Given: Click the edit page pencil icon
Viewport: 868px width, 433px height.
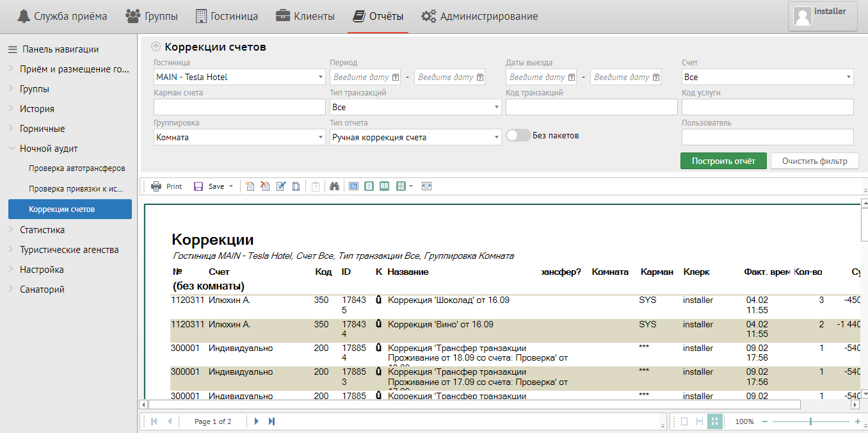Looking at the screenshot, I should coord(280,186).
